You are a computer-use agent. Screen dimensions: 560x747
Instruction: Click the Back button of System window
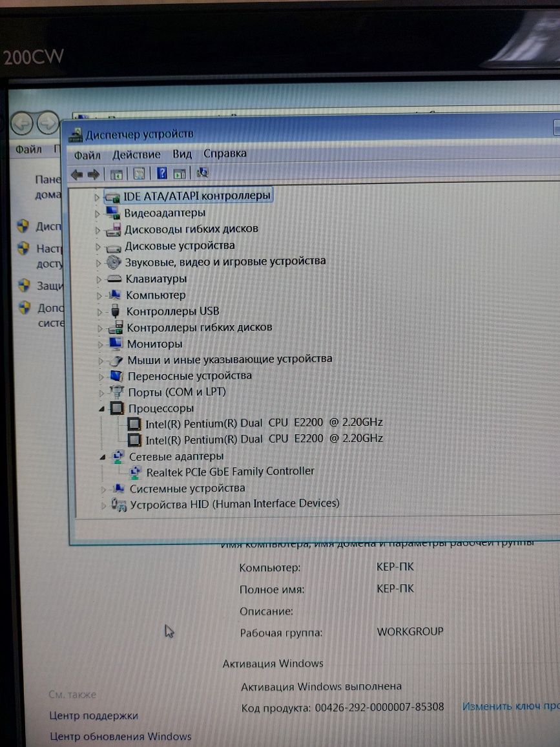tap(23, 124)
